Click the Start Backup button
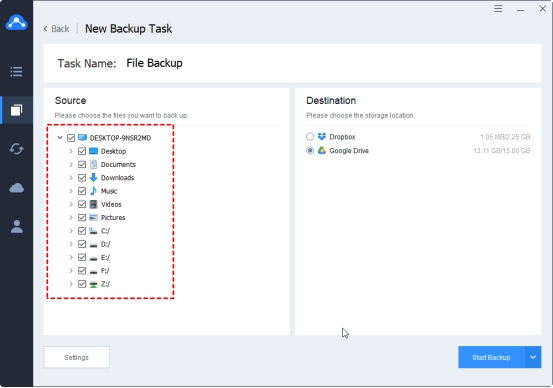 [x=491, y=357]
